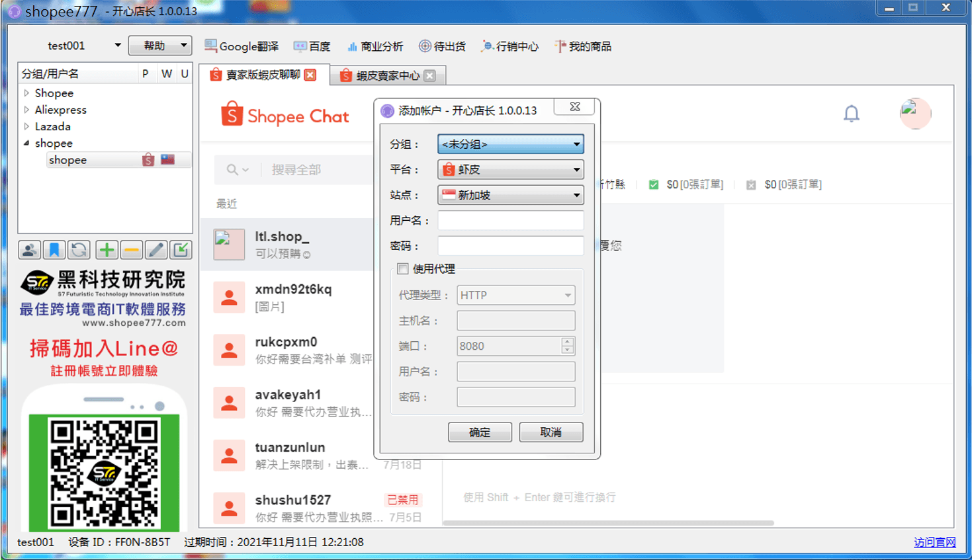Click the horizontal scrollbar in chat panel
This screenshot has width=972, height=560.
(607, 523)
